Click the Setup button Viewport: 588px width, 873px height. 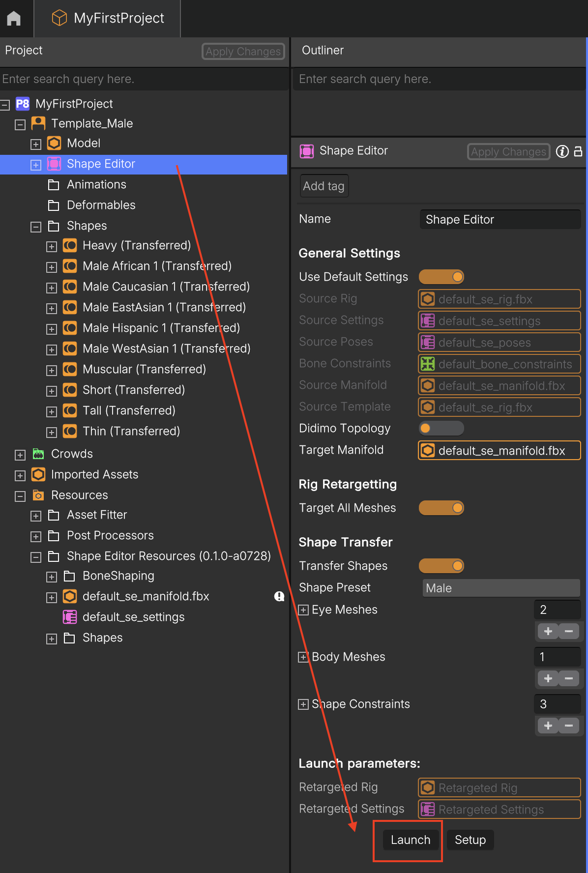point(470,840)
